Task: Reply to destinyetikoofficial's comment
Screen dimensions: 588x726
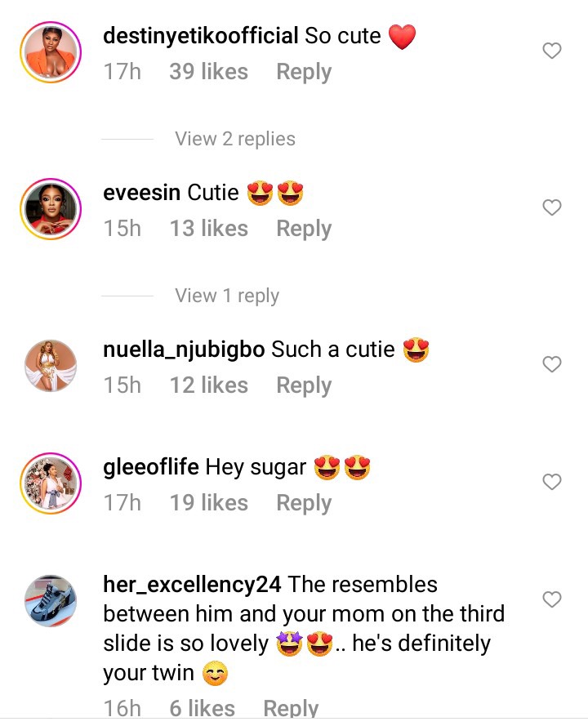Action: [304, 72]
